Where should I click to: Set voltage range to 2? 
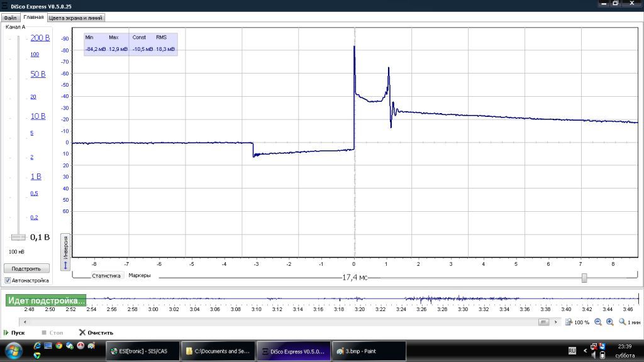click(x=31, y=157)
